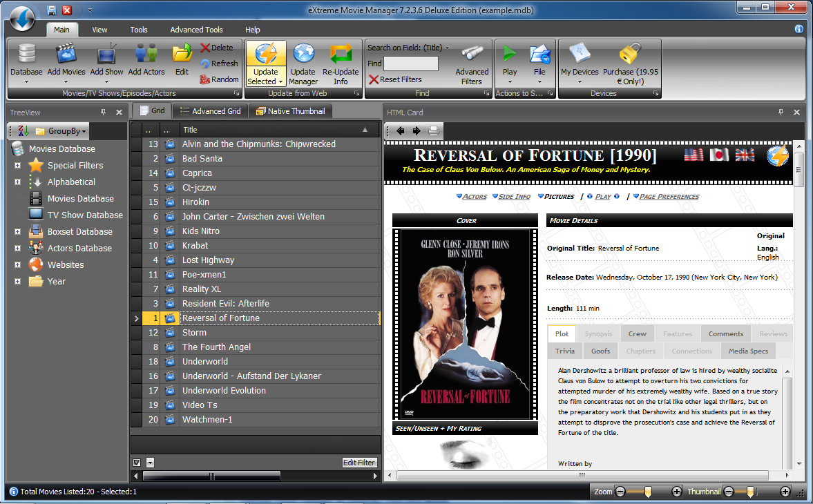The width and height of the screenshot is (813, 504).
Task: Click the Add Actors people icon
Action: click(146, 54)
